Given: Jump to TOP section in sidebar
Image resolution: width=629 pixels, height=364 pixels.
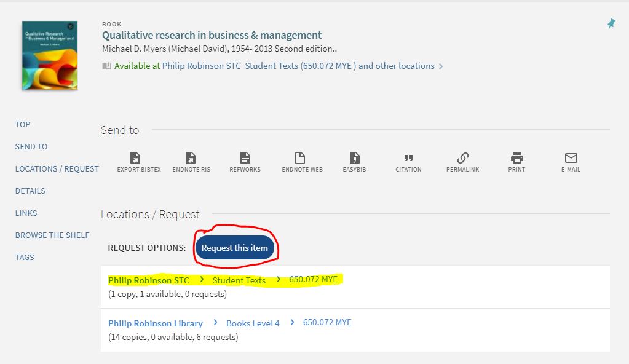Looking at the screenshot, I should point(23,125).
